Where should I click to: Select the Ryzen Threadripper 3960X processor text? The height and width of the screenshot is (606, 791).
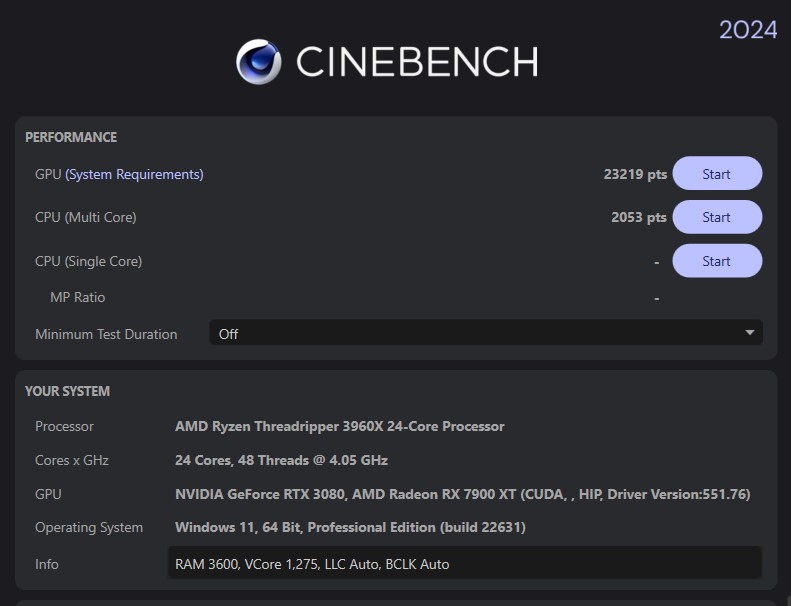click(x=339, y=426)
